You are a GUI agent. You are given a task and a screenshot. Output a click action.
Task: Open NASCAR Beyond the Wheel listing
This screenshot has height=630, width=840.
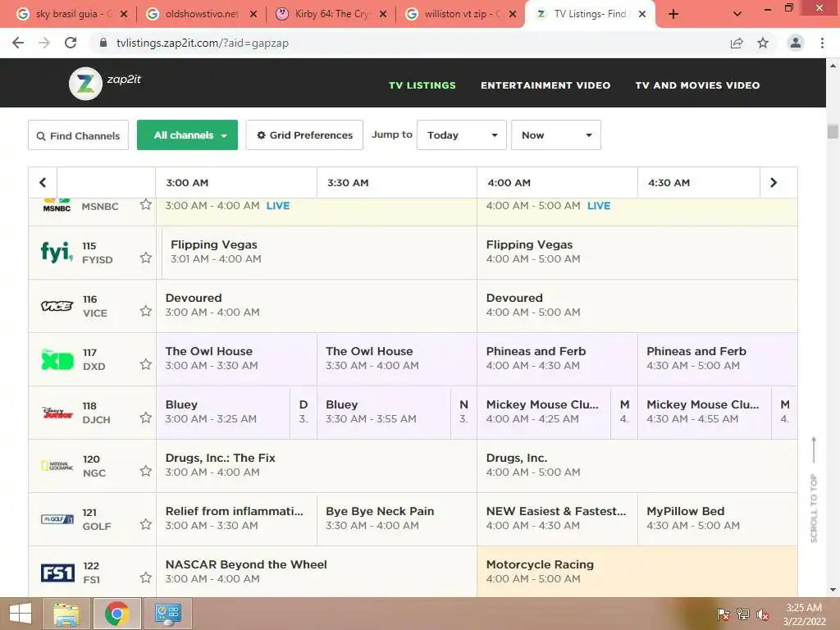317,572
